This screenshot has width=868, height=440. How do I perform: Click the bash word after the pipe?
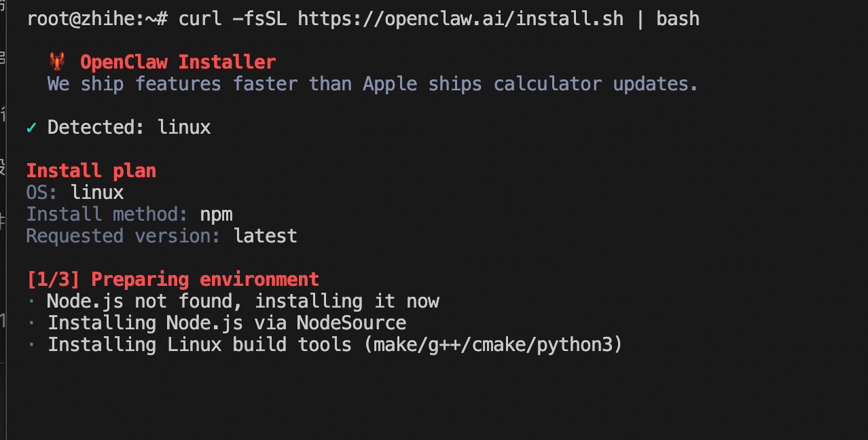pos(678,18)
